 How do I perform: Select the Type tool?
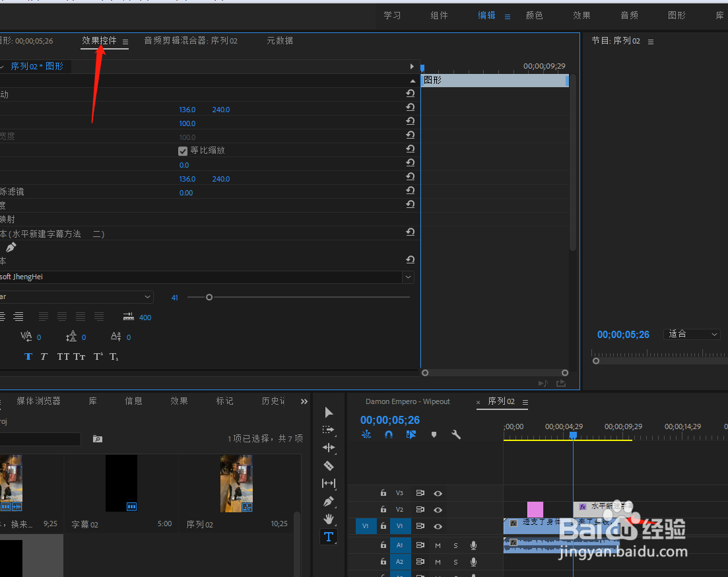click(x=329, y=537)
